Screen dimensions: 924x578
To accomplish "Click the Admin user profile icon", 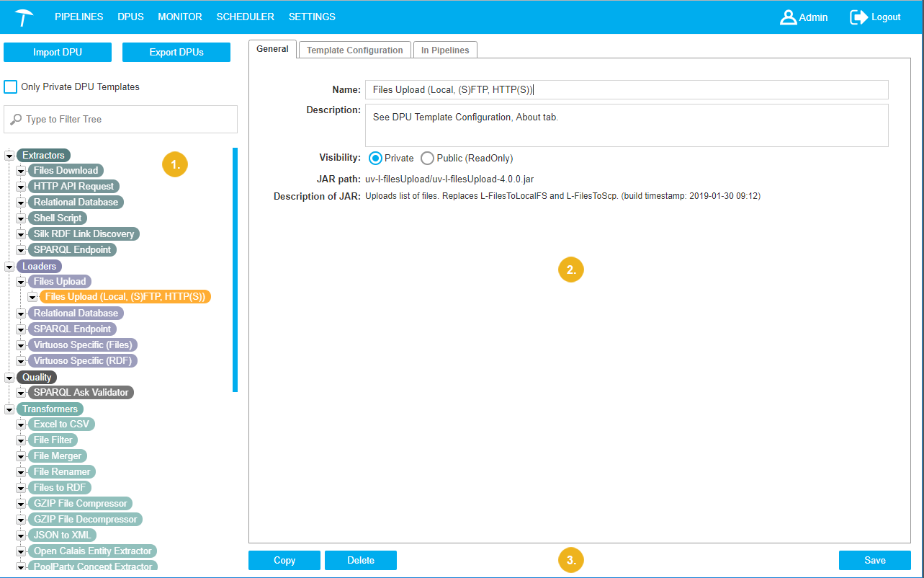I will pos(788,17).
